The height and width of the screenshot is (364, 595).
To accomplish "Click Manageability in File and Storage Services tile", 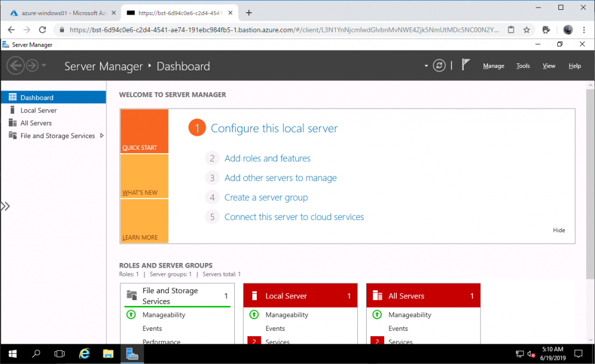I will [163, 315].
